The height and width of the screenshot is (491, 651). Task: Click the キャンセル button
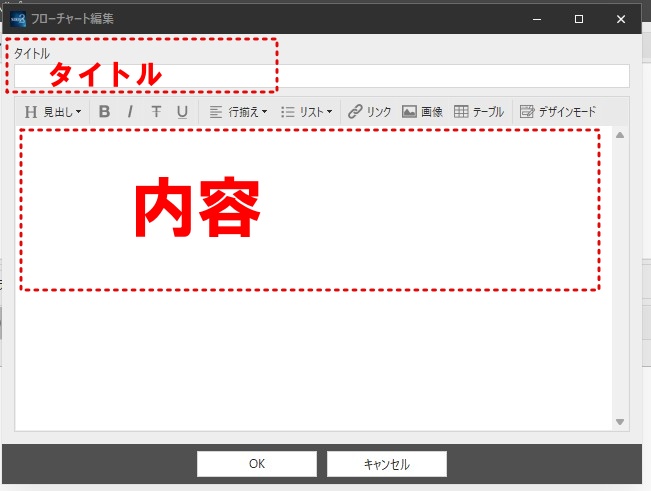pos(387,464)
